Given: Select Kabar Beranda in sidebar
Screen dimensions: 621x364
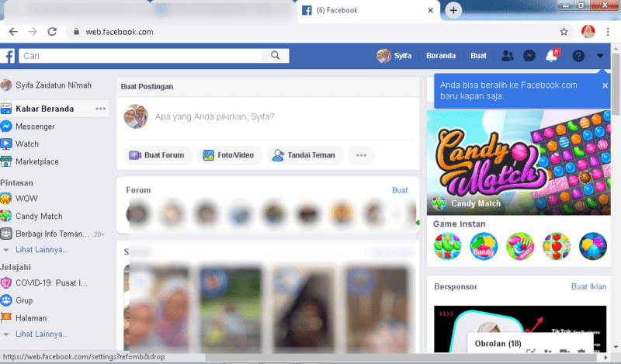Looking at the screenshot, I should pos(44,109).
